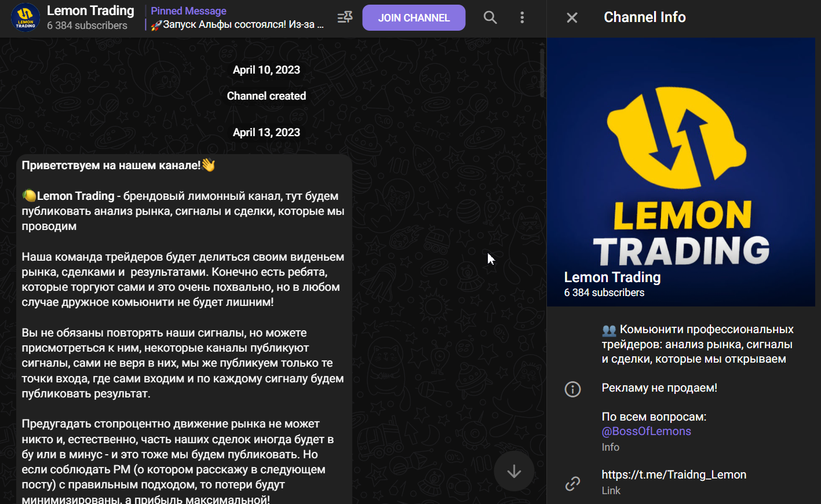Jump to latest message with down arrow
The height and width of the screenshot is (504, 821).
(514, 472)
